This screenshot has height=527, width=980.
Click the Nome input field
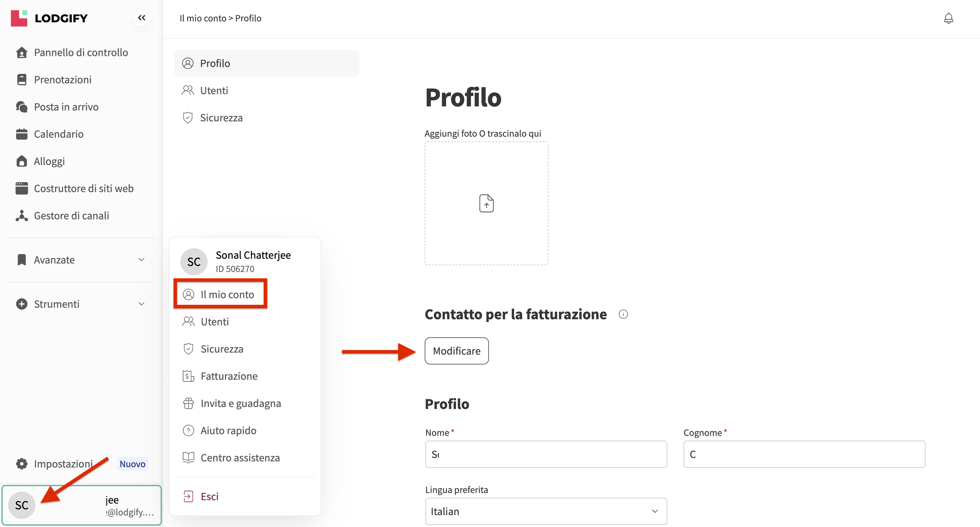tap(545, 454)
